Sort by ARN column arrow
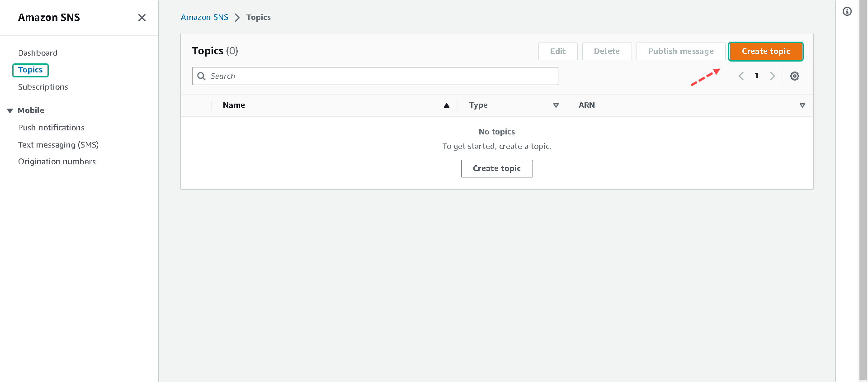This screenshot has width=868, height=382. [802, 105]
